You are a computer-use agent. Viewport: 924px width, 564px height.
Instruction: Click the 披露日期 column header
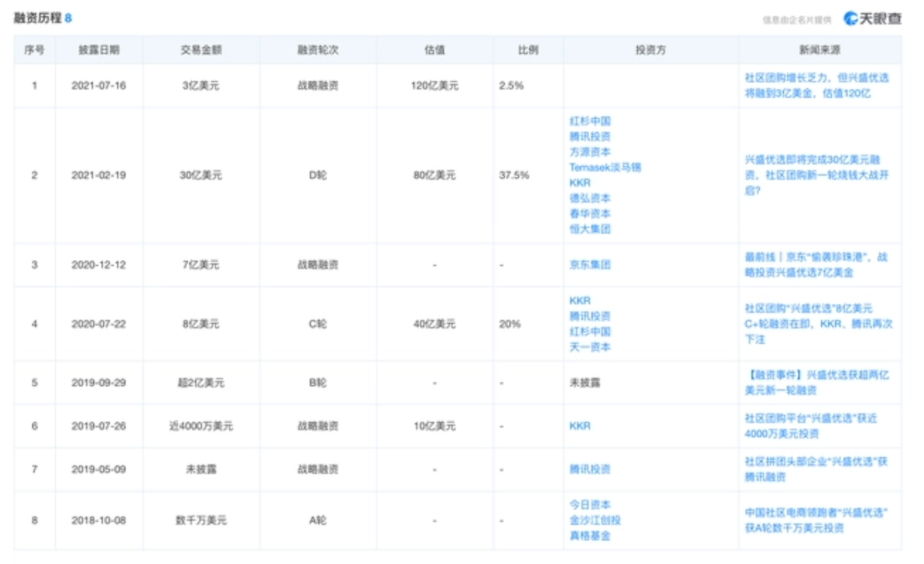99,50
